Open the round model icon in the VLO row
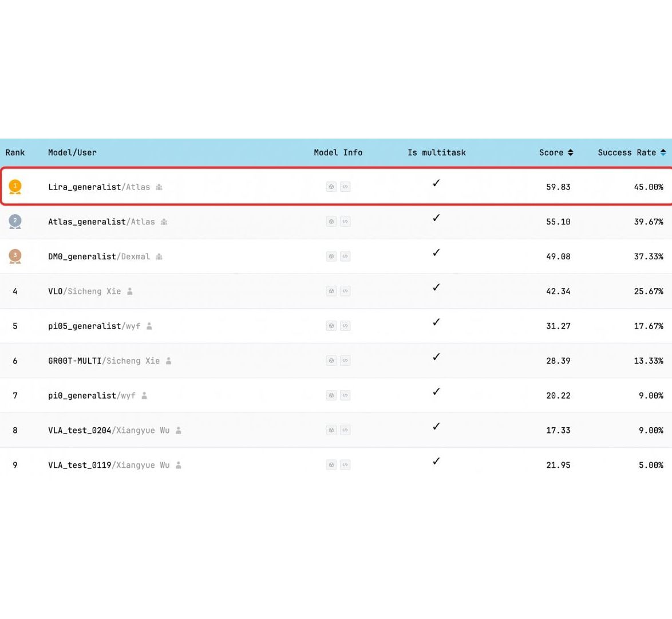This screenshot has width=672, height=619. pyautogui.click(x=331, y=291)
